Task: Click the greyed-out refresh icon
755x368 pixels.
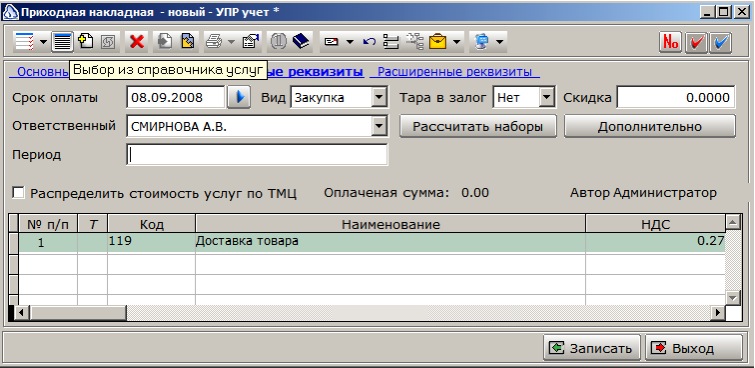Action: coord(108,42)
